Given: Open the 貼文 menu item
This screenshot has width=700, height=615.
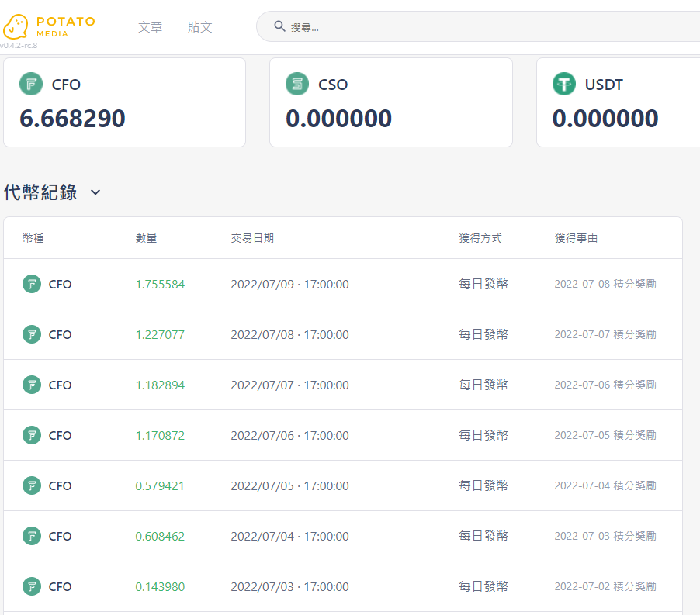Looking at the screenshot, I should [x=199, y=27].
